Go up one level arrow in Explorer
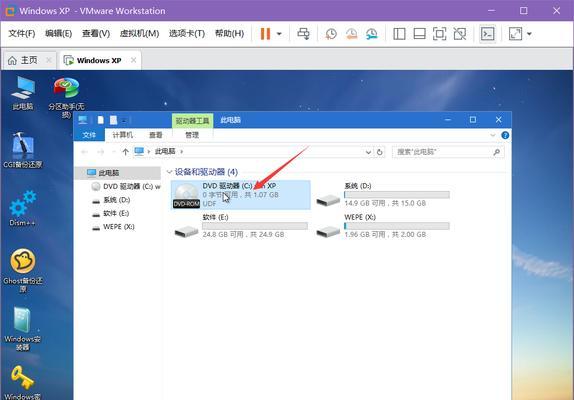 point(126,152)
